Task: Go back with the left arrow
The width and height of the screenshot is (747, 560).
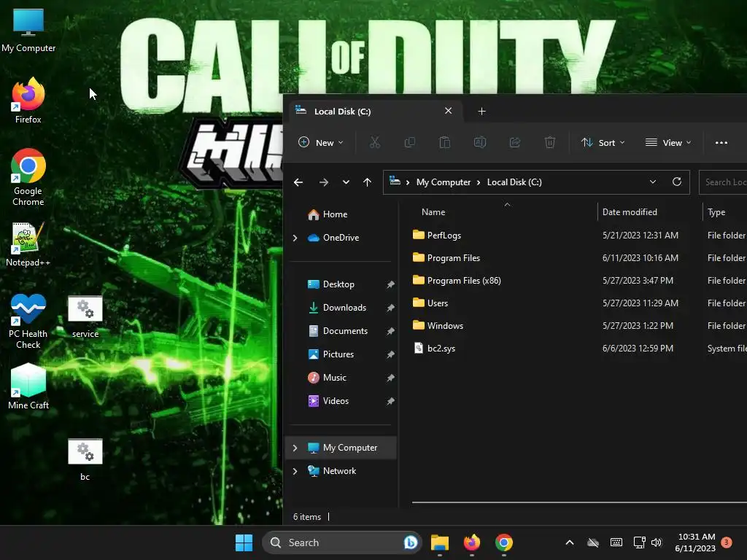Action: click(298, 182)
